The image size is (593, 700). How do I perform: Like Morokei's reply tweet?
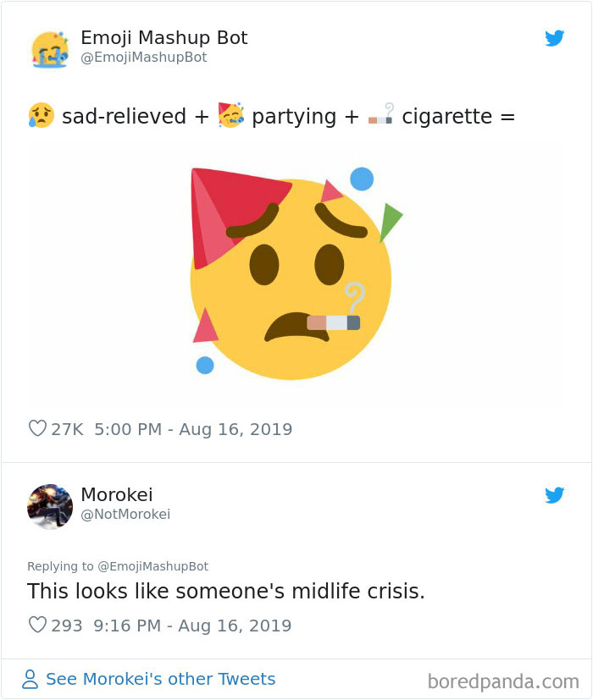pos(36,625)
